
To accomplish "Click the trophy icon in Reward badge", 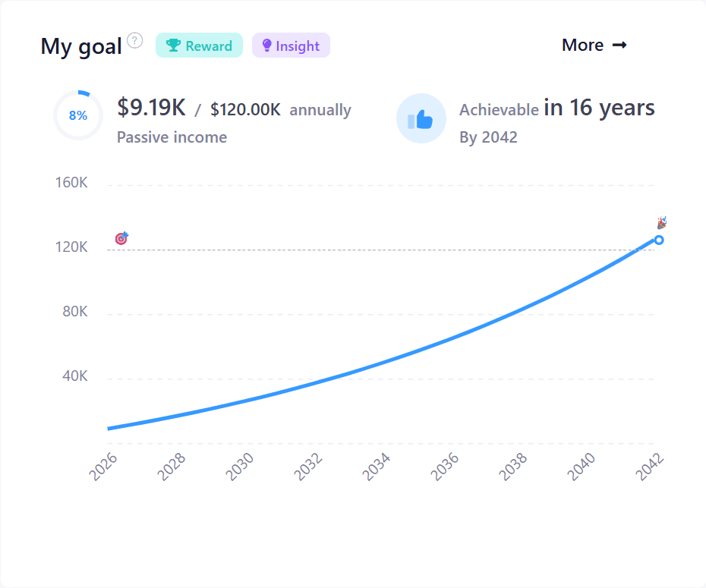I will (x=173, y=46).
